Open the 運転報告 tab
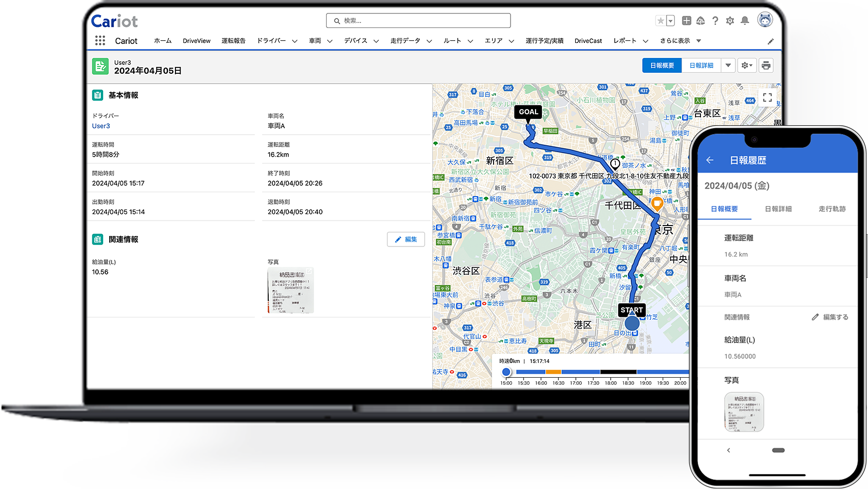This screenshot has width=868, height=489. (233, 41)
